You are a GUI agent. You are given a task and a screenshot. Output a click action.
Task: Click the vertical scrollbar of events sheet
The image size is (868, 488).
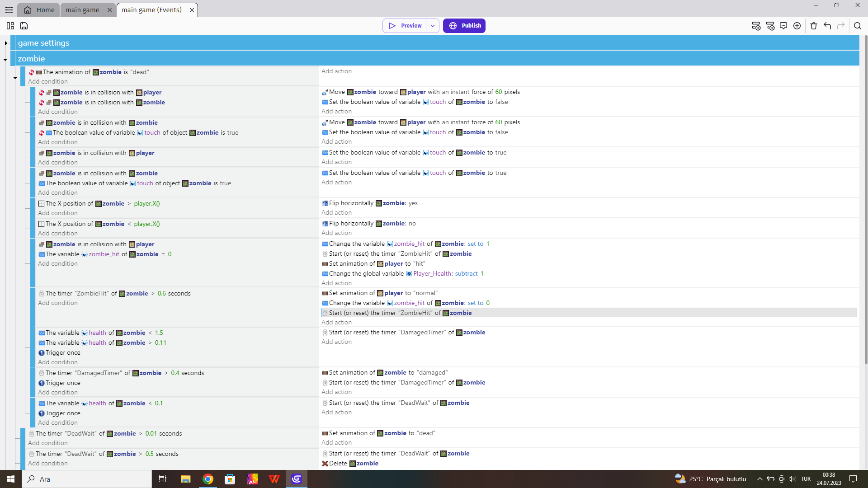tap(865, 199)
